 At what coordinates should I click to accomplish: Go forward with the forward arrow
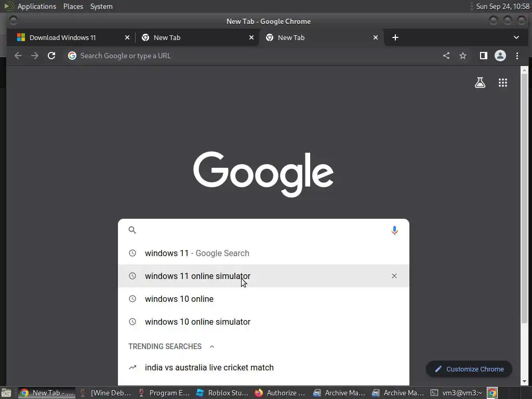pos(35,56)
